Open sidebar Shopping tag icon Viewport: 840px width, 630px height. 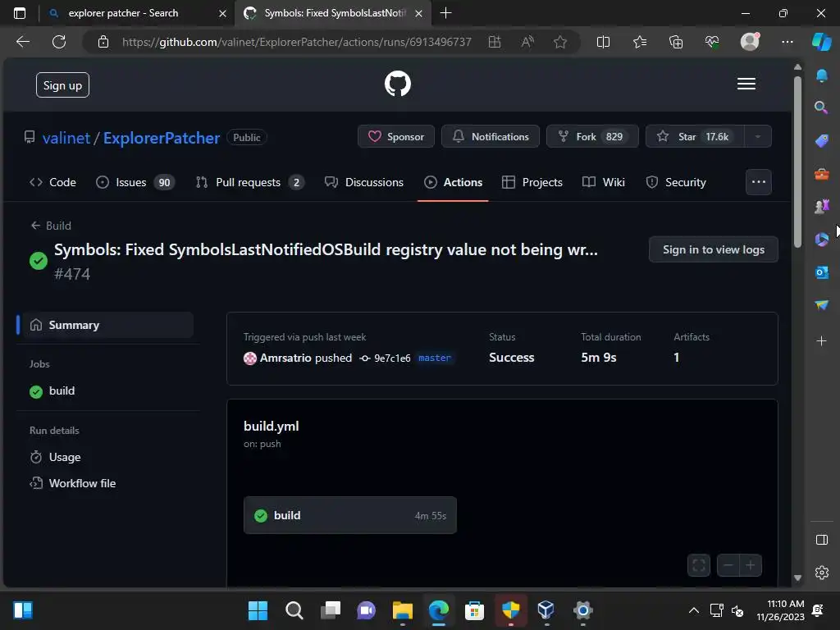(x=822, y=140)
